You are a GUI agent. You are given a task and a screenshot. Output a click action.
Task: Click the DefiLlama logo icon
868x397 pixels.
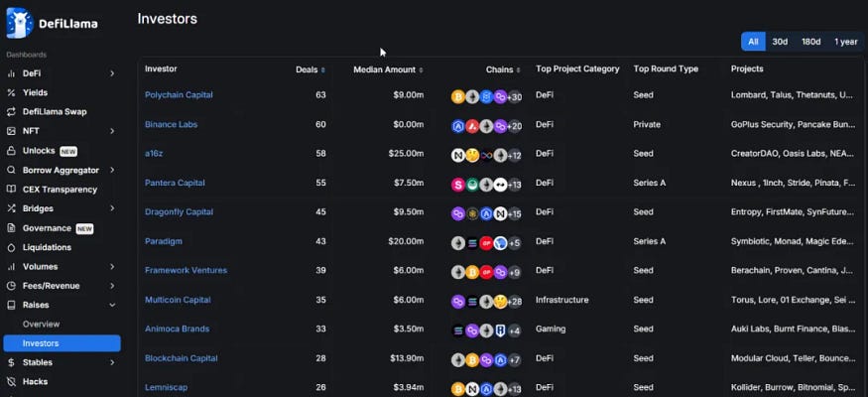tap(19, 23)
